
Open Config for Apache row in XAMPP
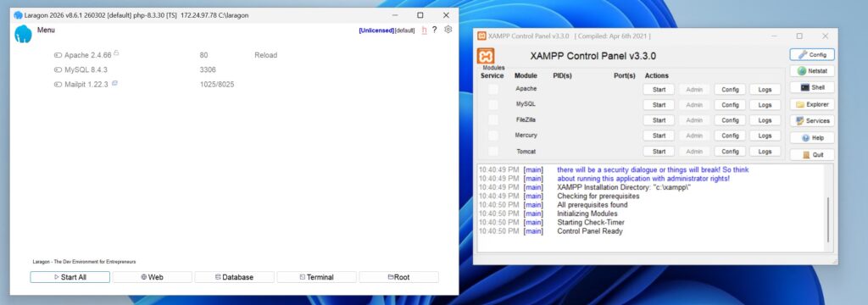pos(730,89)
